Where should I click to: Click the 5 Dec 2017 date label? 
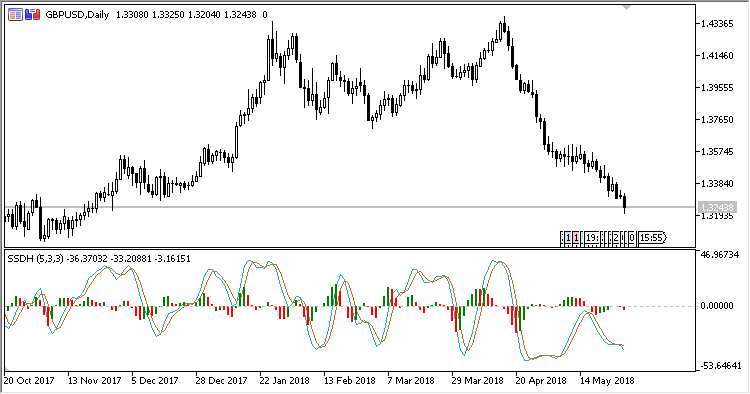point(154,381)
